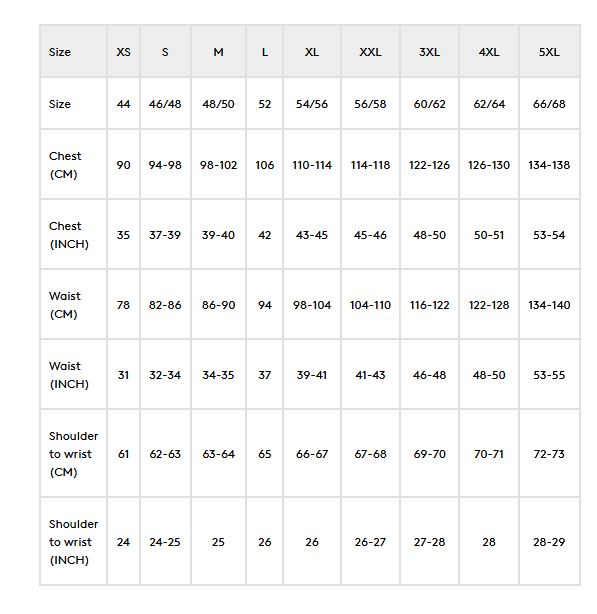Click the 46/48 size cell
This screenshot has height=614, width=597.
(165, 104)
